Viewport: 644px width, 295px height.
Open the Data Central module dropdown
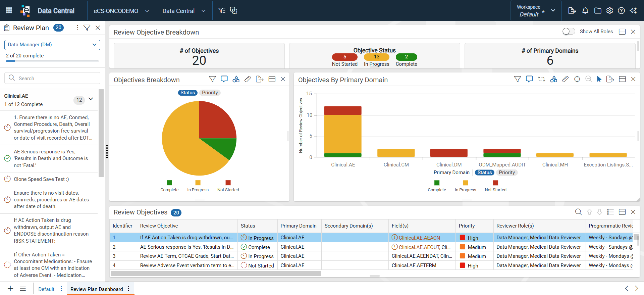click(x=184, y=11)
